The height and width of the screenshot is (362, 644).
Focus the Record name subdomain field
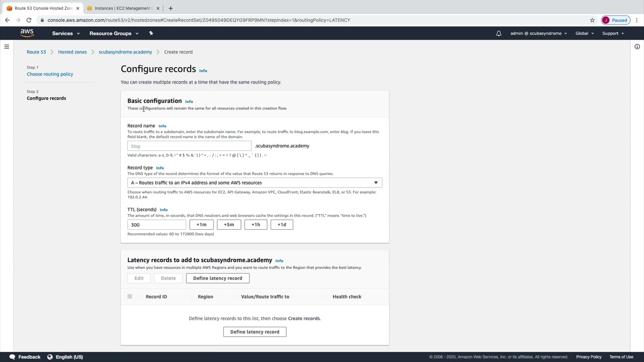pos(189,146)
